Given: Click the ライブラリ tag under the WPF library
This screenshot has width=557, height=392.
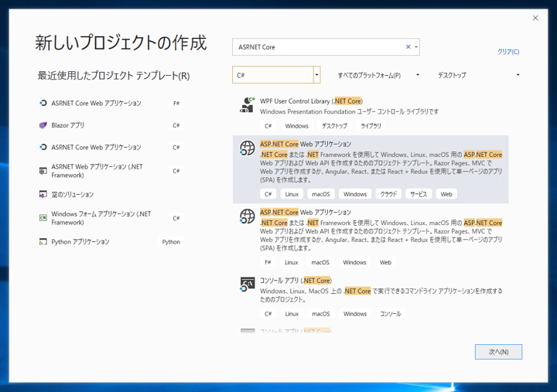Looking at the screenshot, I should 371,126.
